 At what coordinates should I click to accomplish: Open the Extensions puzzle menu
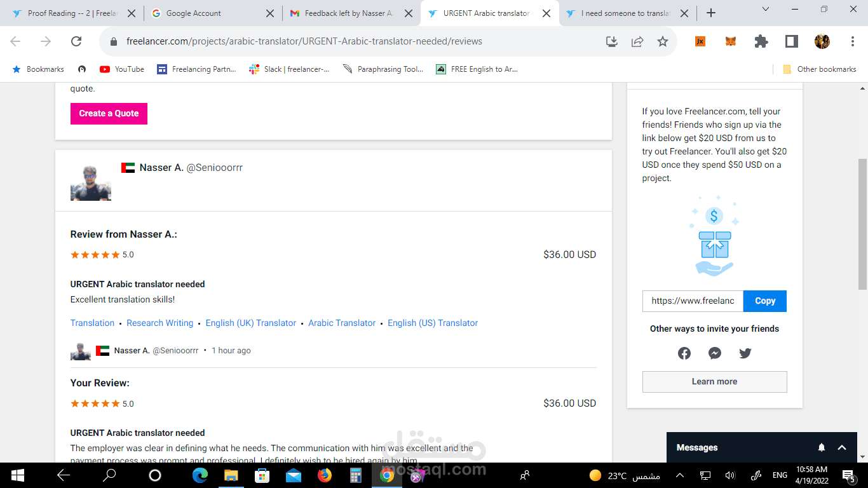click(x=761, y=41)
